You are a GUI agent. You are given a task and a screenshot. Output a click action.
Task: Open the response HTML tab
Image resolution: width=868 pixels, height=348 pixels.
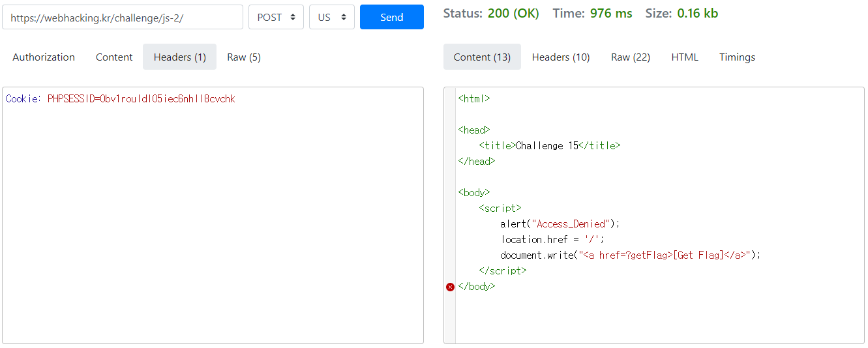point(685,57)
